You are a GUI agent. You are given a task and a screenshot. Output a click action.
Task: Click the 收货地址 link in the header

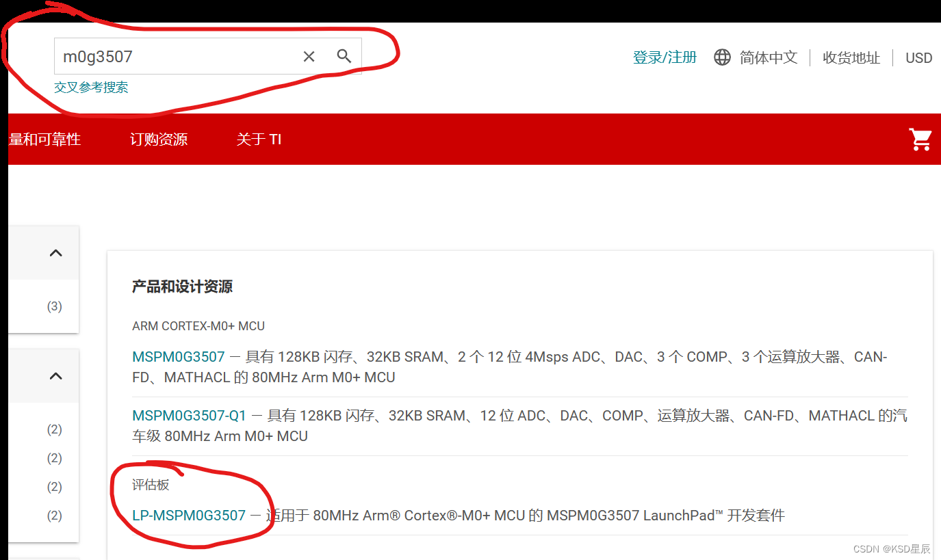pyautogui.click(x=851, y=57)
